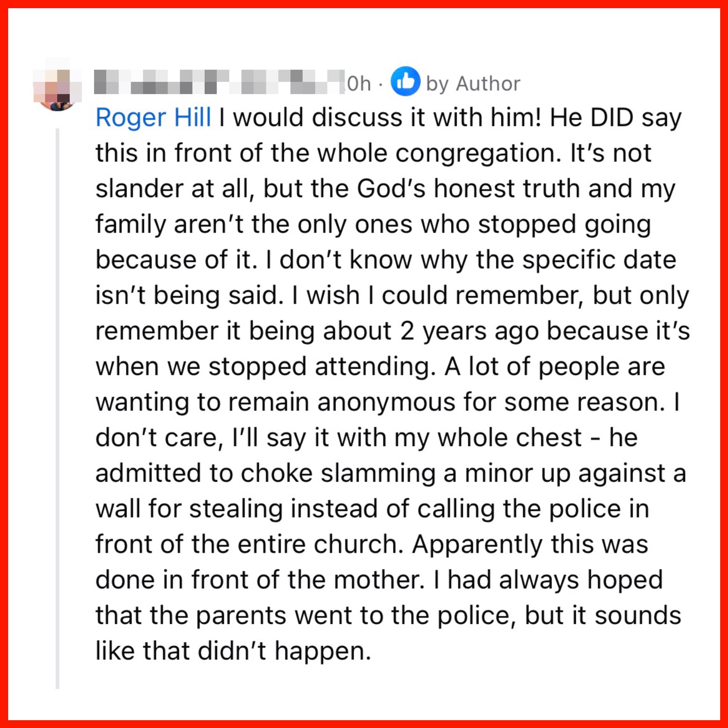This screenshot has width=728, height=728.
Task: Click the word 'parents' in the comment
Action: pos(241,615)
